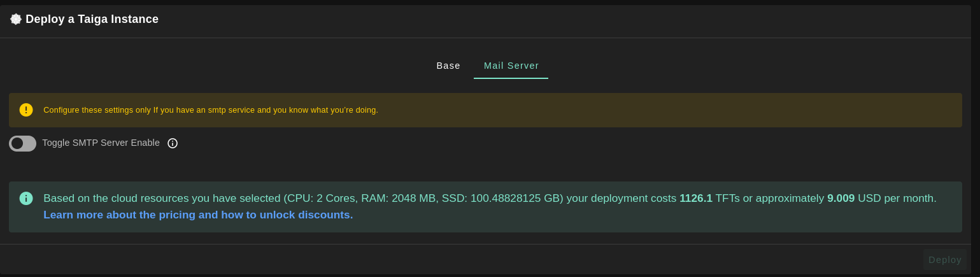The image size is (980, 277).
Task: Click the Taiga logo icon in header
Action: 16,19
